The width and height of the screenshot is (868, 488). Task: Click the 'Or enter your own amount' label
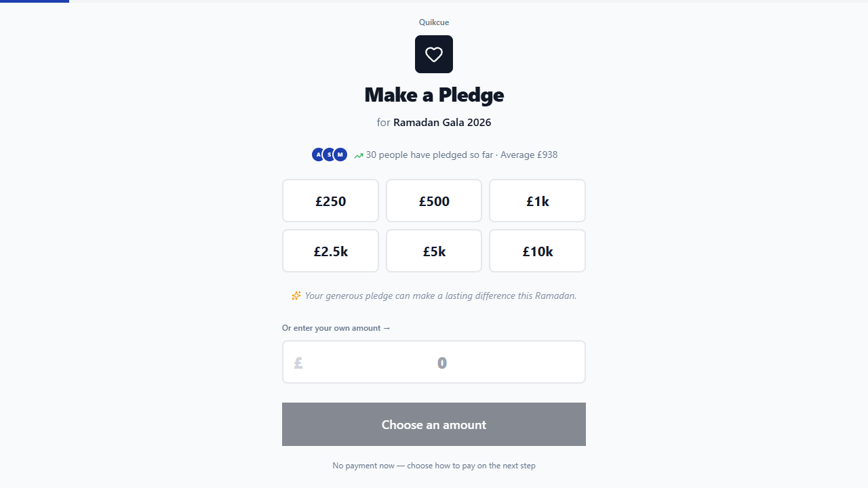[x=336, y=328]
